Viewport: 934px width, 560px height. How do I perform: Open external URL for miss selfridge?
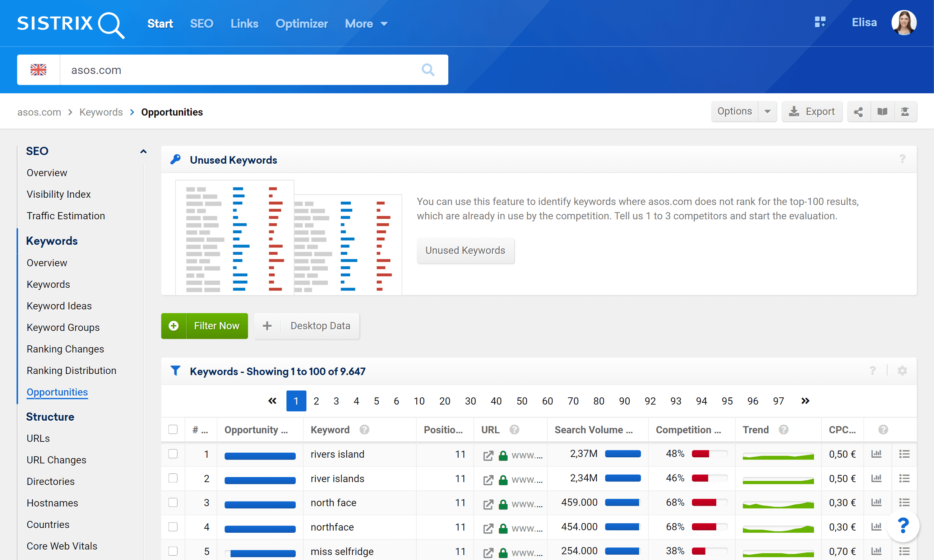(x=488, y=552)
